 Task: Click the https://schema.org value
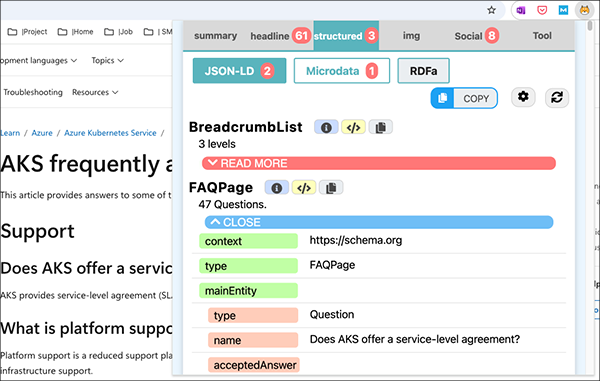pyautogui.click(x=356, y=241)
